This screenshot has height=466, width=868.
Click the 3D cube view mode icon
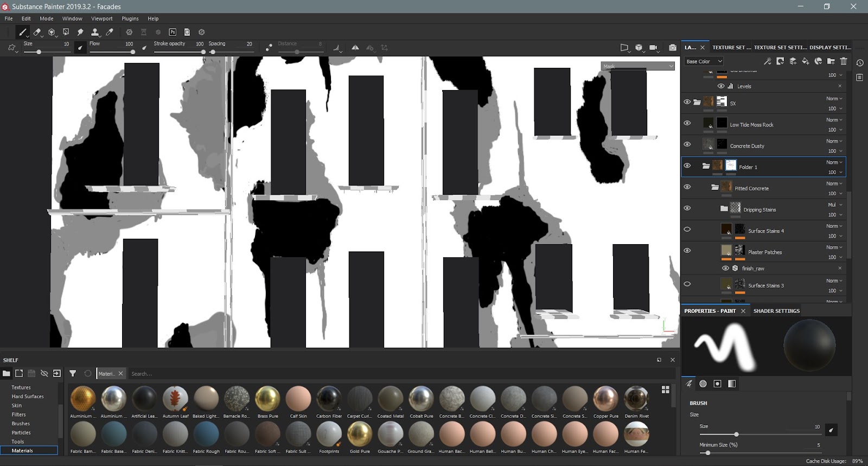[x=639, y=48]
